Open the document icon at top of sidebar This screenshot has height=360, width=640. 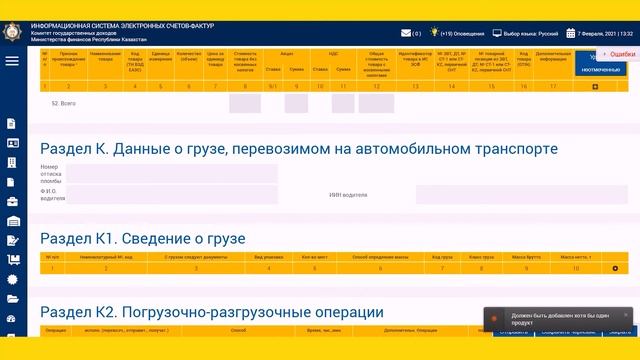pyautogui.click(x=11, y=123)
